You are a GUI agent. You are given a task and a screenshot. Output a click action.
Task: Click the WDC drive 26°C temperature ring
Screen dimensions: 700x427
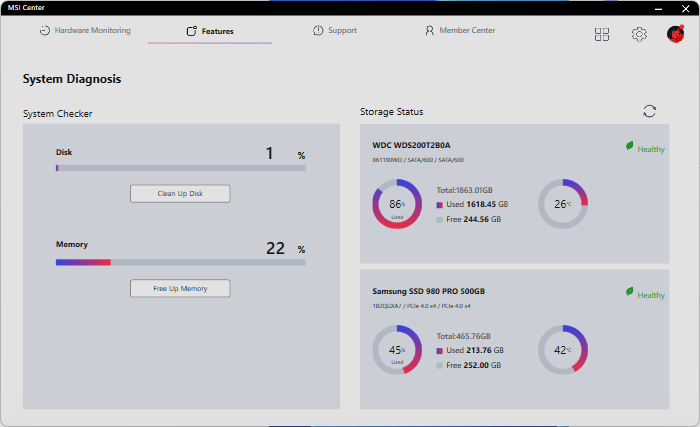pyautogui.click(x=562, y=204)
